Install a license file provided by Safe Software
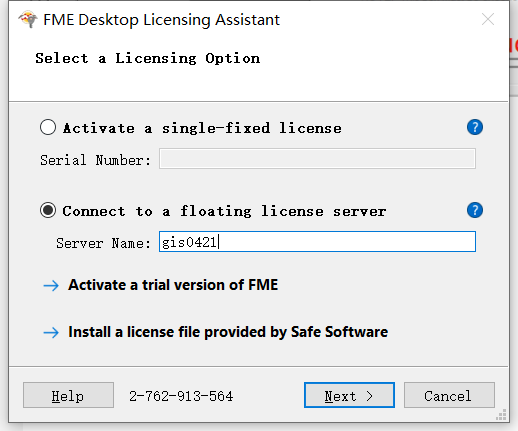The width and height of the screenshot is (518, 431). 228,332
